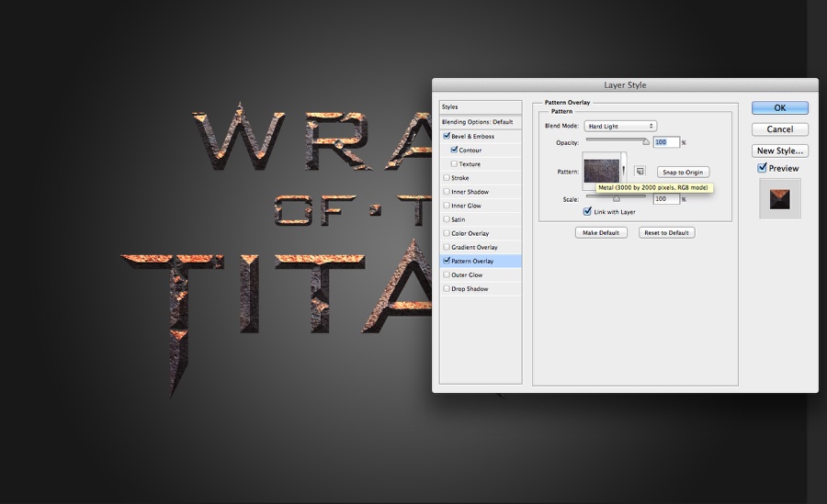The height and width of the screenshot is (504, 827).
Task: Open the pattern picker arrow
Action: pos(623,170)
